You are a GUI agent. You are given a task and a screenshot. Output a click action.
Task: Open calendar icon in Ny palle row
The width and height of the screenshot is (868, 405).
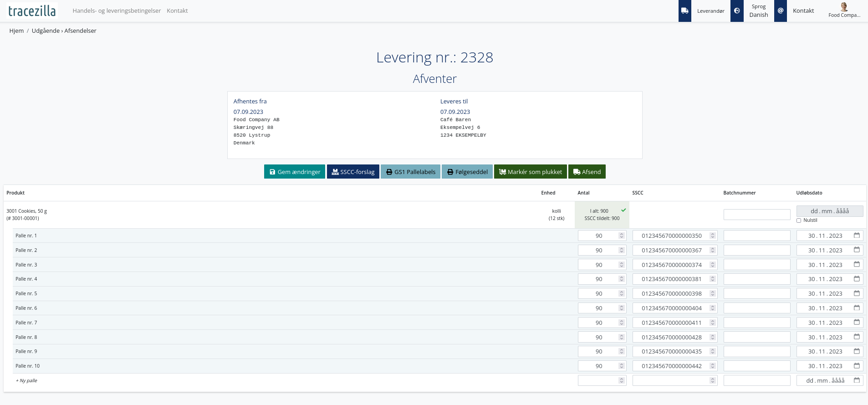tap(857, 380)
